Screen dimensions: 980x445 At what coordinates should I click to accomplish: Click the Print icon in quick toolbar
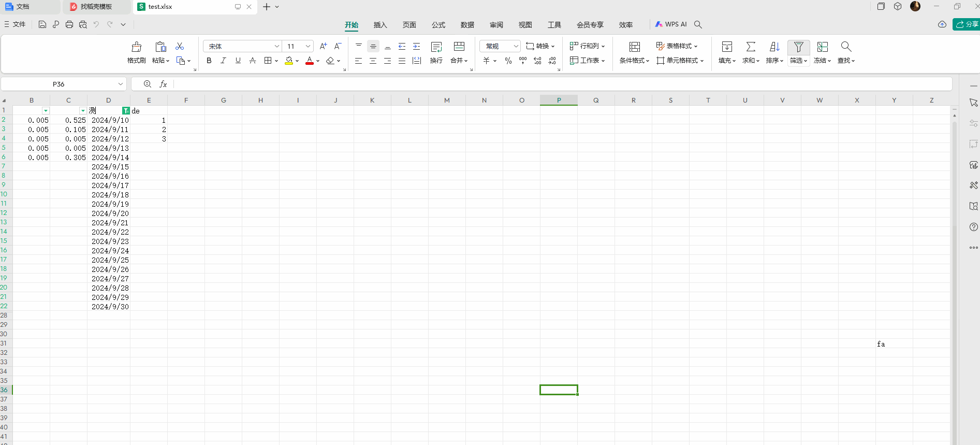coord(69,24)
